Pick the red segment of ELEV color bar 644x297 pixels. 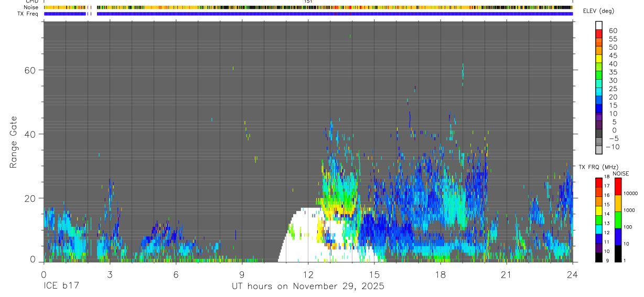(599, 35)
